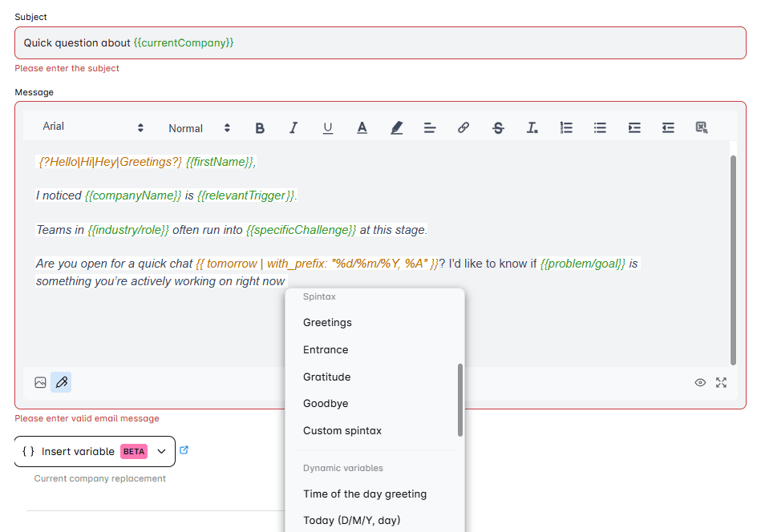Apply strikethrough formatting
The image size is (757, 532).
pos(498,127)
